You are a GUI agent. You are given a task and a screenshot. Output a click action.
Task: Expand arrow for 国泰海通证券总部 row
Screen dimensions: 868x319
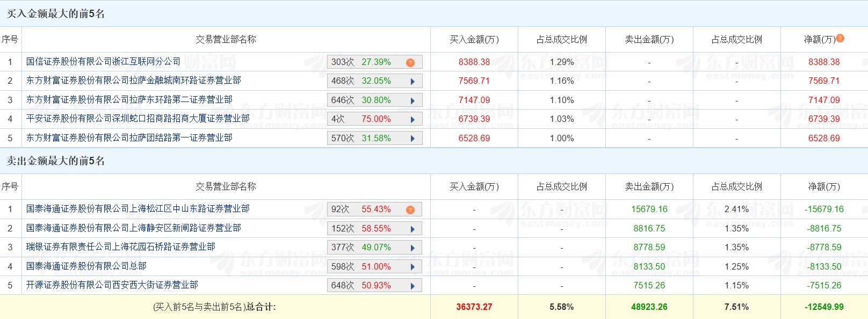point(413,267)
